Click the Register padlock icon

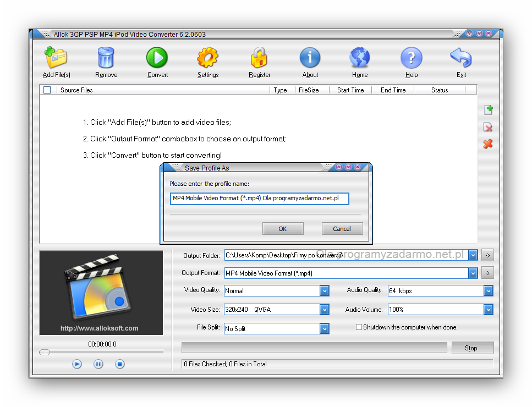[259, 58]
